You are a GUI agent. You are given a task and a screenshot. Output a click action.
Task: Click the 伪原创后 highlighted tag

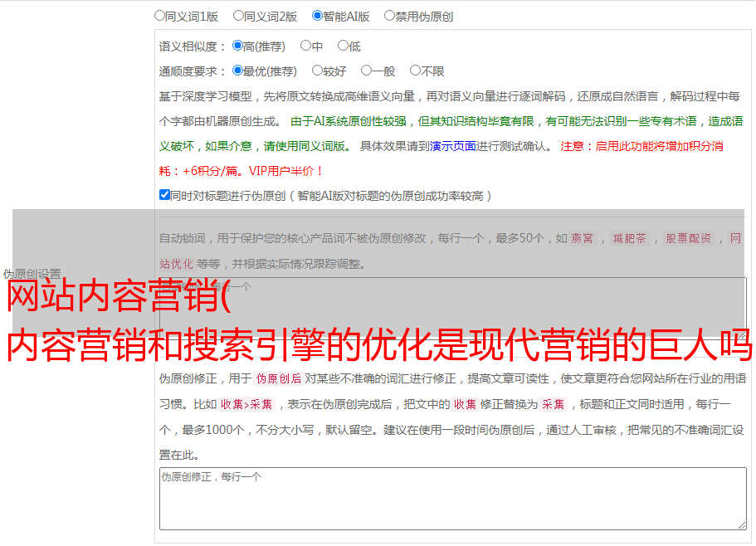coord(279,378)
